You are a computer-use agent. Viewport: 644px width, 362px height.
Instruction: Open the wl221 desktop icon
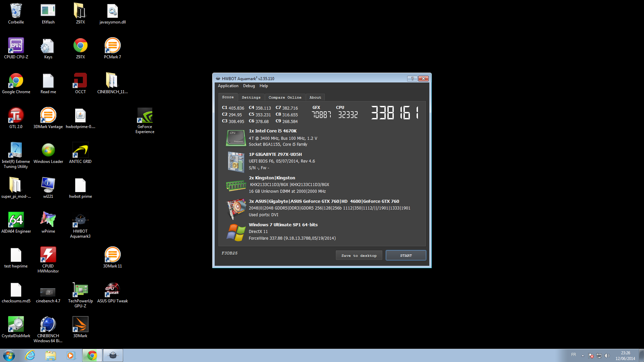(48, 188)
